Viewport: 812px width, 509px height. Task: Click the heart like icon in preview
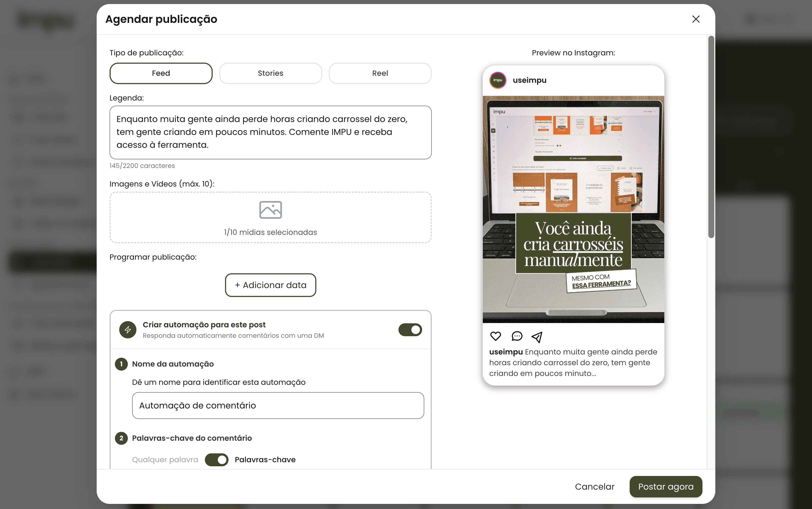coord(495,336)
